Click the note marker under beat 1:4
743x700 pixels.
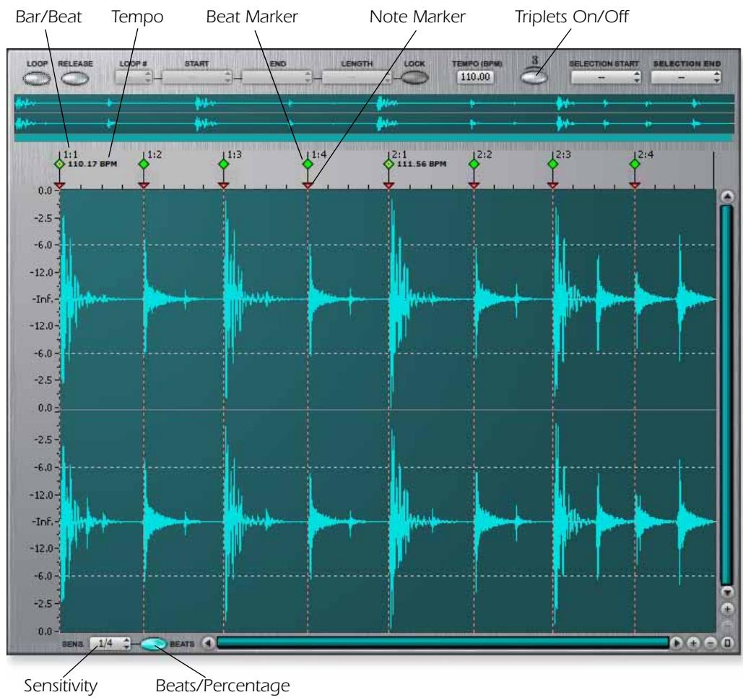pos(306,185)
